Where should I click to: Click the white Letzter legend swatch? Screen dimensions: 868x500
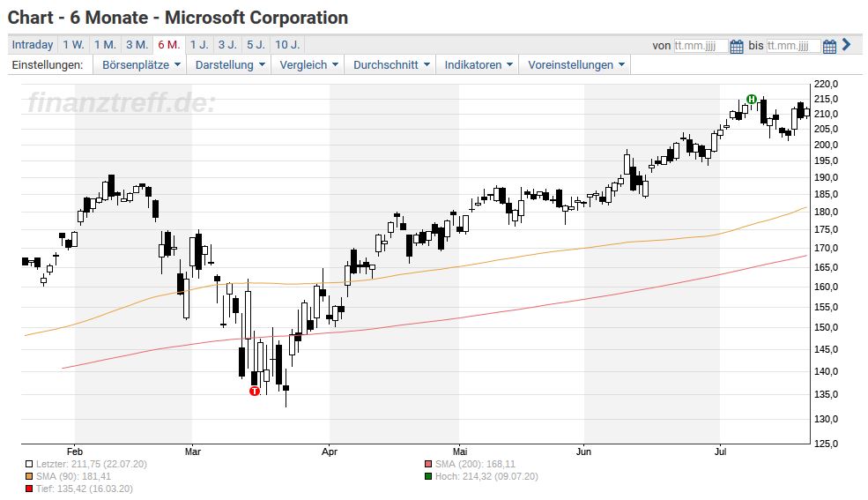(29, 465)
